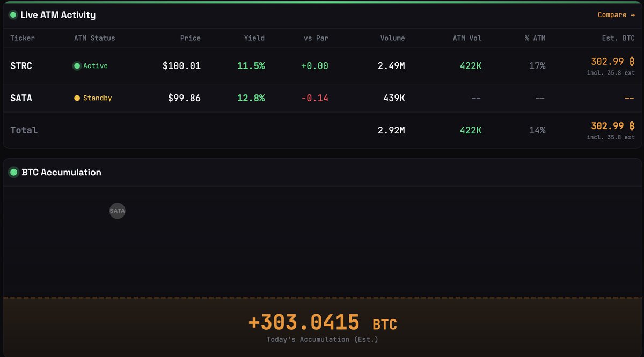Click the +303.0415 BTC accumulation figure
Image resolution: width=644 pixels, height=357 pixels.
coord(323,323)
